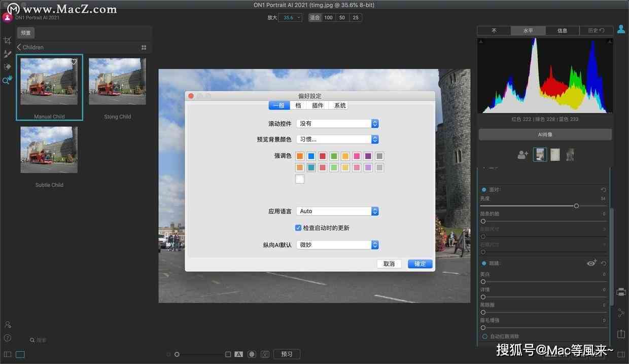Click the brightness (亮度) slider handle

tap(576, 206)
